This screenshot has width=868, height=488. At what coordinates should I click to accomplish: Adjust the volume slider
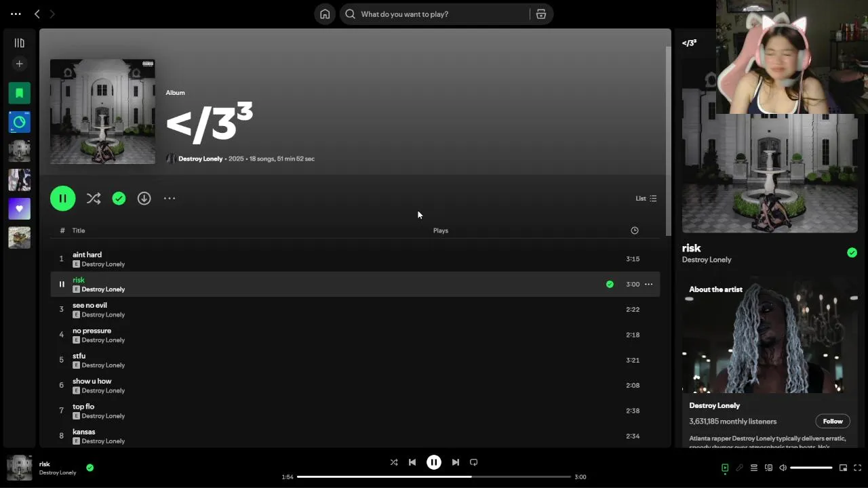click(x=811, y=468)
